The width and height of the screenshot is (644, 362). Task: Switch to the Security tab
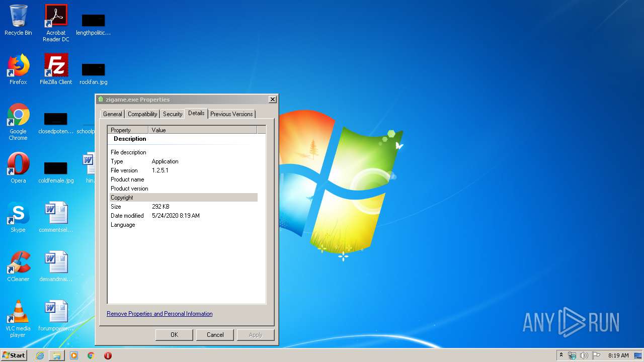pyautogui.click(x=173, y=114)
